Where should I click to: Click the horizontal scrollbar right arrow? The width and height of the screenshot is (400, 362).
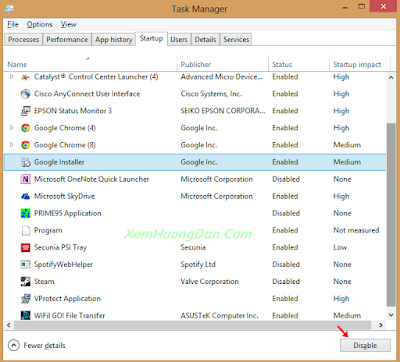tap(381, 325)
